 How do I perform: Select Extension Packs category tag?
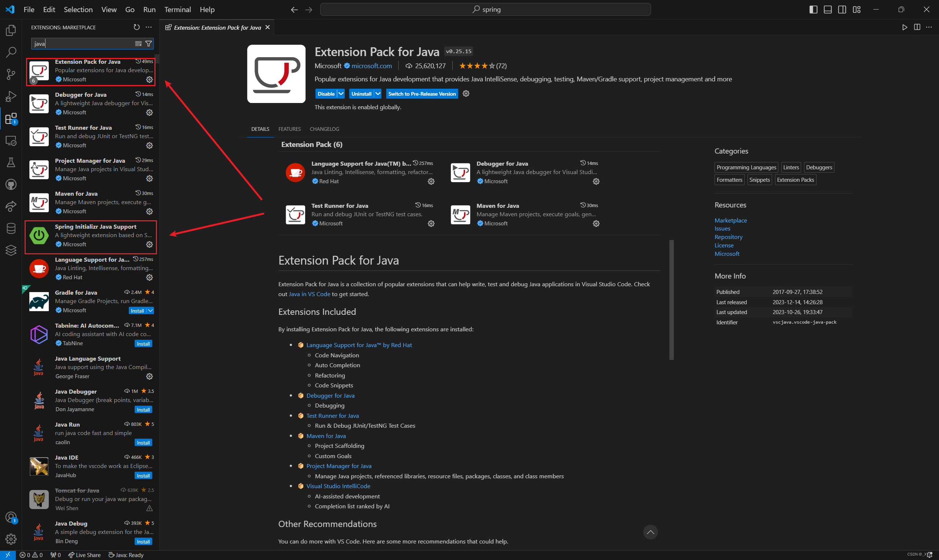coord(795,180)
